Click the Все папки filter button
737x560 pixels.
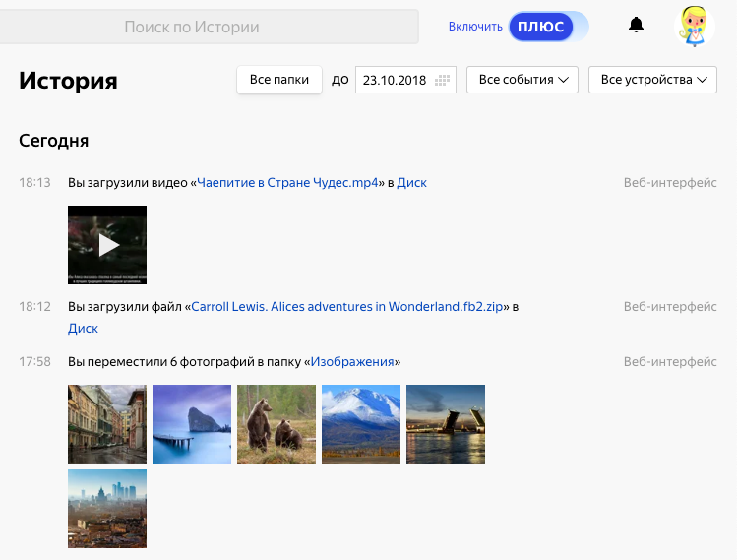[279, 80]
